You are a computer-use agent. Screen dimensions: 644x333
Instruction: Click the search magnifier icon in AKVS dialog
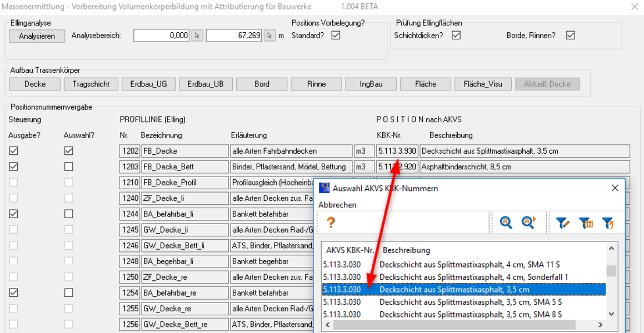tap(506, 223)
